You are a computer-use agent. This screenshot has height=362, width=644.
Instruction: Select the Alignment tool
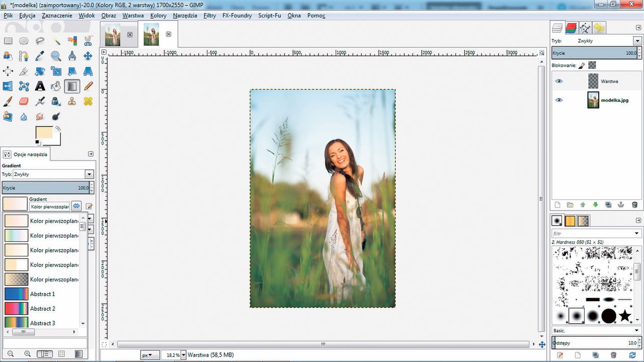coord(8,71)
